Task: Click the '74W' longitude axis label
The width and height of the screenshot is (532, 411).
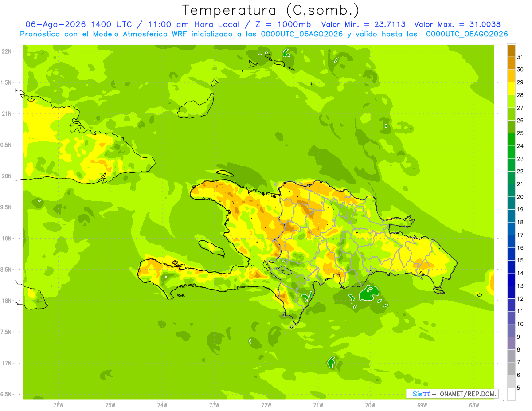Action: 162,406
